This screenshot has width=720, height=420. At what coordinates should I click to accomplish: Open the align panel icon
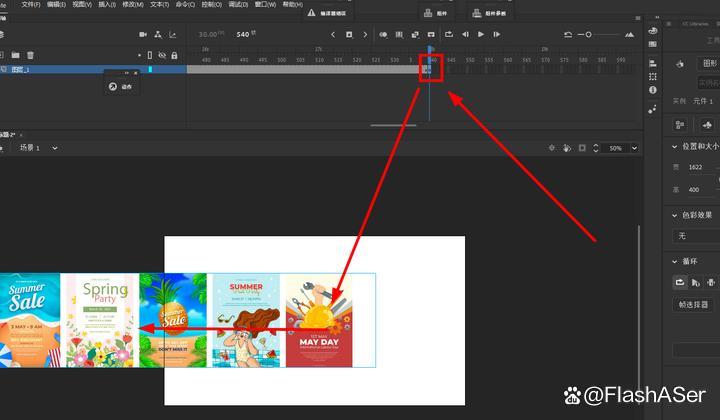(652, 63)
